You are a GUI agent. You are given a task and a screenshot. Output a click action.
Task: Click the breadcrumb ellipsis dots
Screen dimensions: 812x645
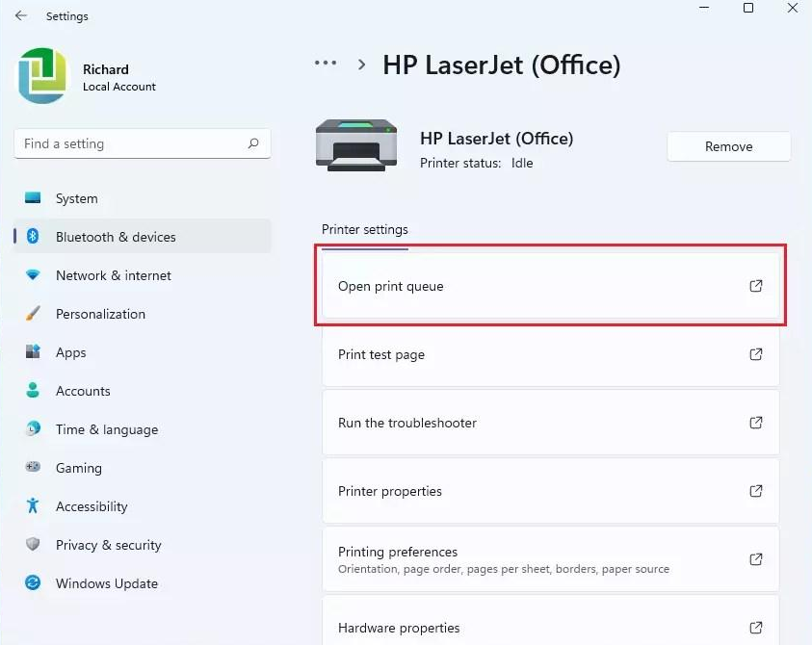coord(326,64)
